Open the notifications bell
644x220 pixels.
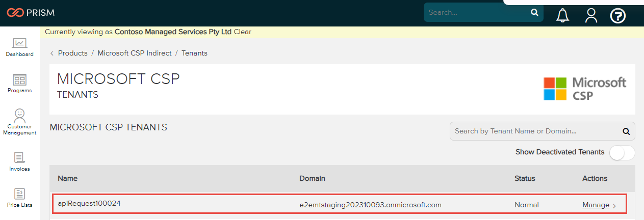[x=563, y=16]
